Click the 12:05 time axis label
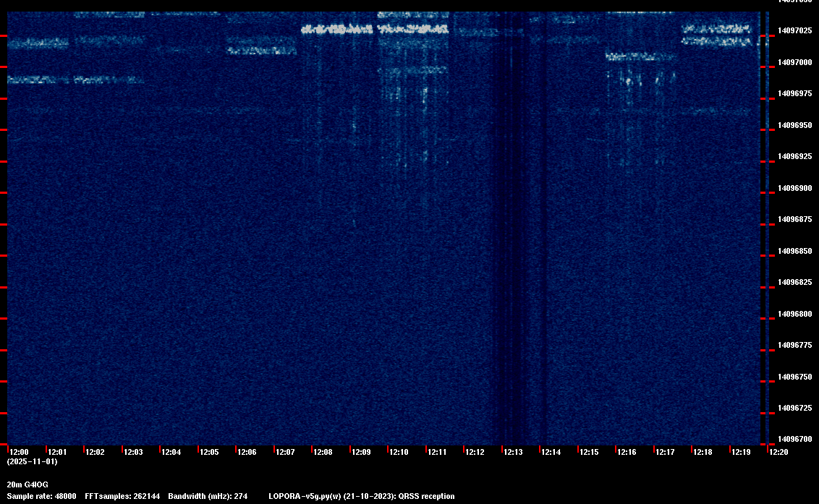Image resolution: width=819 pixels, height=504 pixels. (209, 452)
